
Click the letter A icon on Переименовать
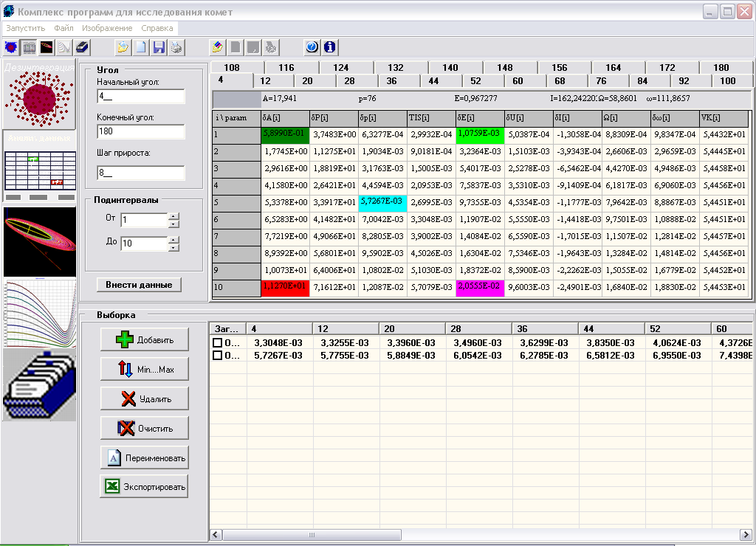(x=114, y=457)
